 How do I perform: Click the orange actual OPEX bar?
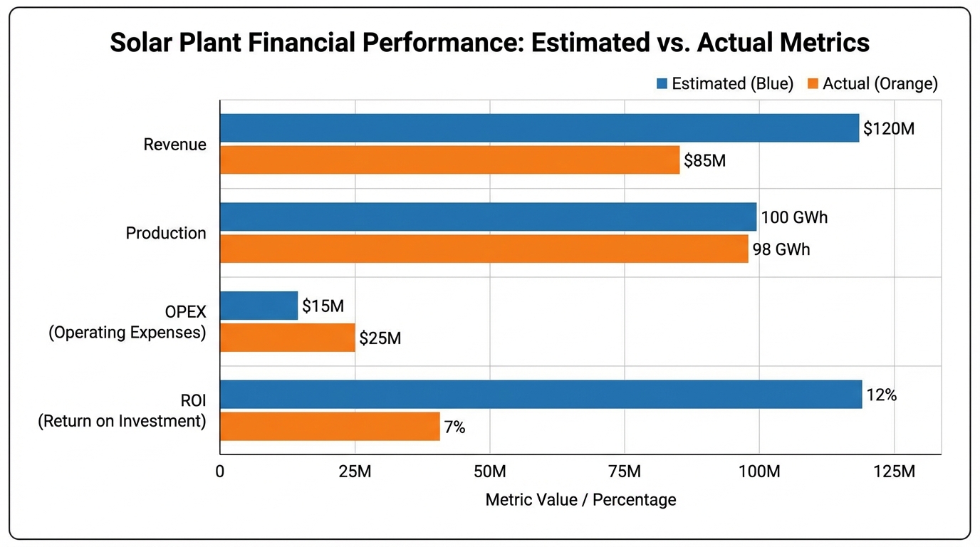pyautogui.click(x=287, y=337)
